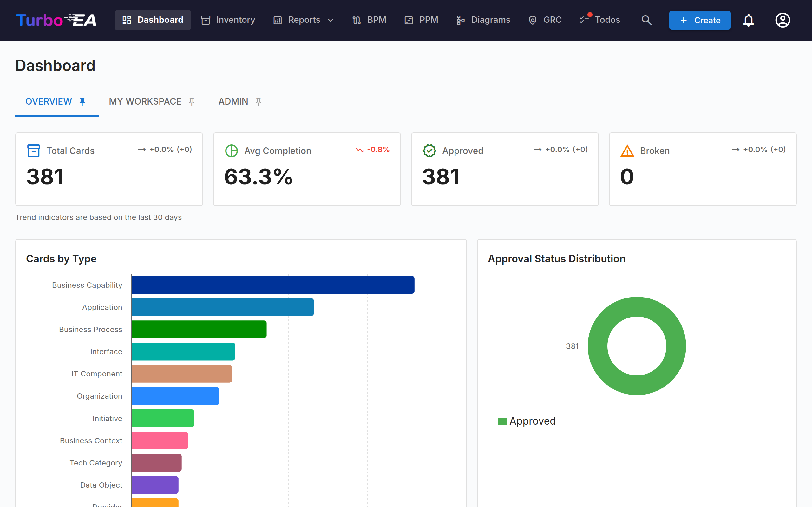The width and height of the screenshot is (812, 507).
Task: Click the Avg Completion pie icon
Action: (232, 151)
